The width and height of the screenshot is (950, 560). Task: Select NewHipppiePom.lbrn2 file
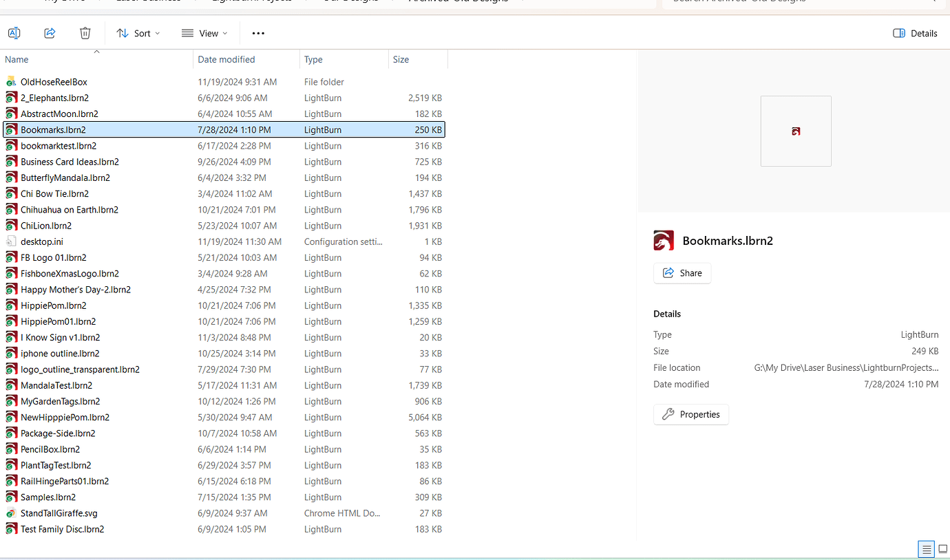[x=65, y=418]
